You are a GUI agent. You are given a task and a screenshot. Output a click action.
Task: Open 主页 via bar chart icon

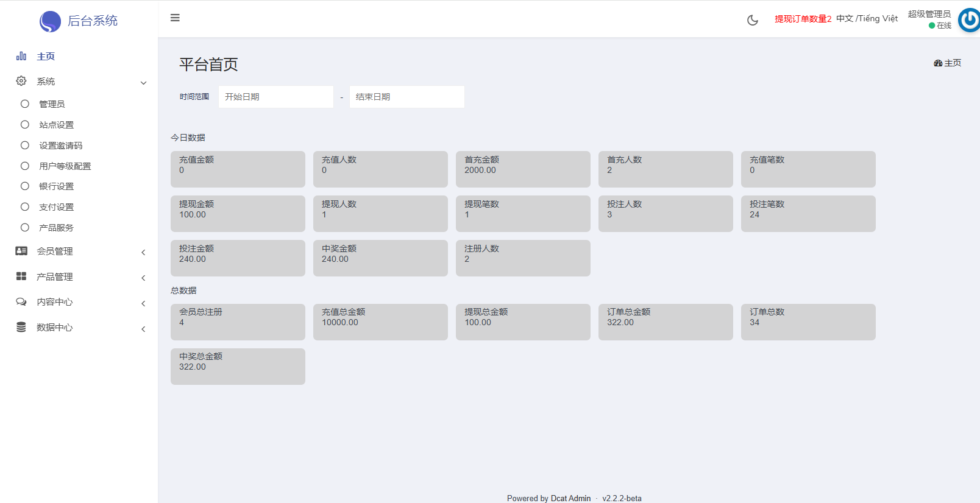21,56
